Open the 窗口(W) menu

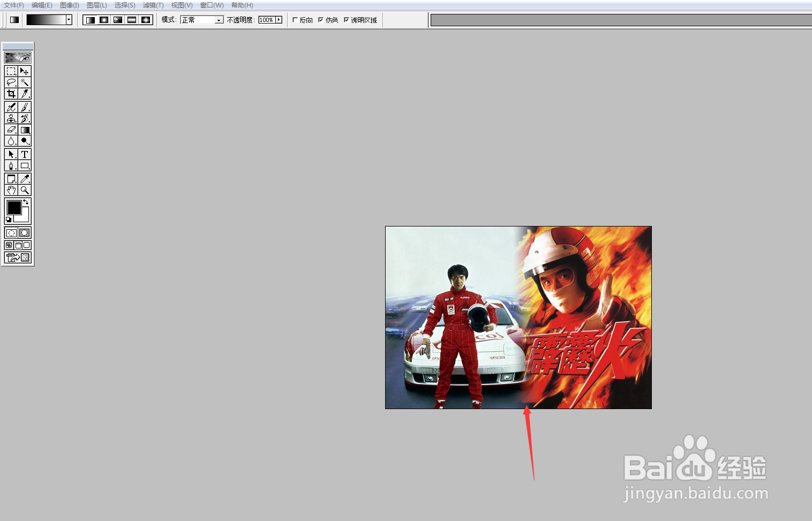point(212,5)
